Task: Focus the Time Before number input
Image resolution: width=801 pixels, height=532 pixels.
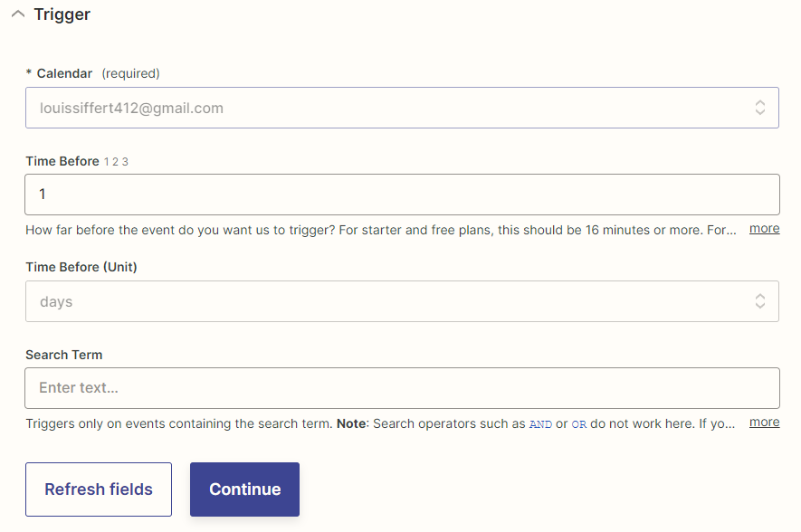Action: (402, 195)
